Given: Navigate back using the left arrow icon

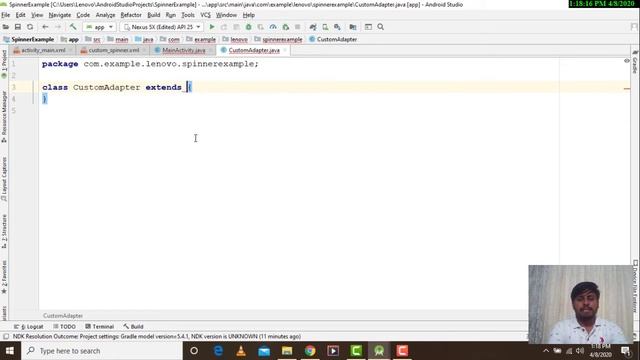Looking at the screenshot, I should coord(45,27).
